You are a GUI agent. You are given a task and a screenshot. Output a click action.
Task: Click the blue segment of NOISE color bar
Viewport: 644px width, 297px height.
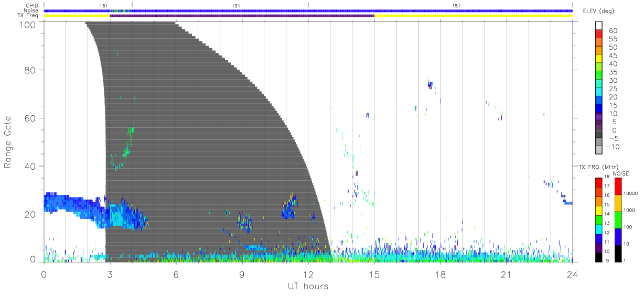pos(619,237)
